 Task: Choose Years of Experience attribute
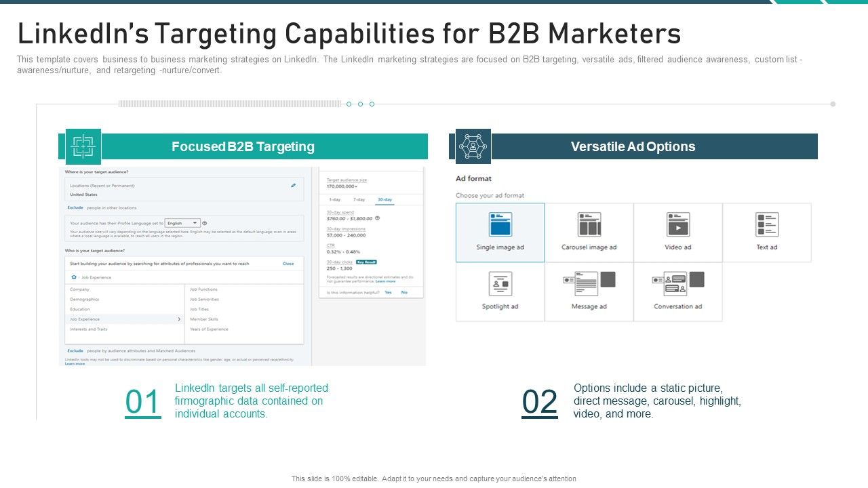point(210,329)
